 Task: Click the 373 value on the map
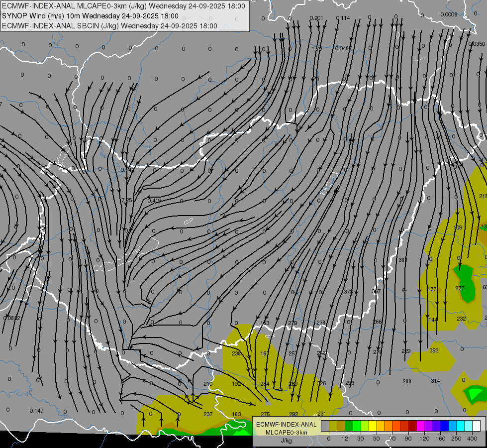pos(348,292)
